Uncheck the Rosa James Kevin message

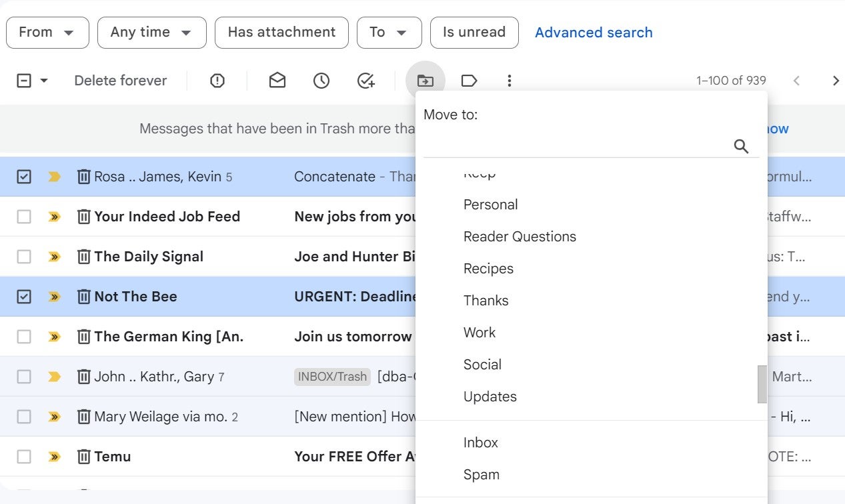[x=24, y=177]
